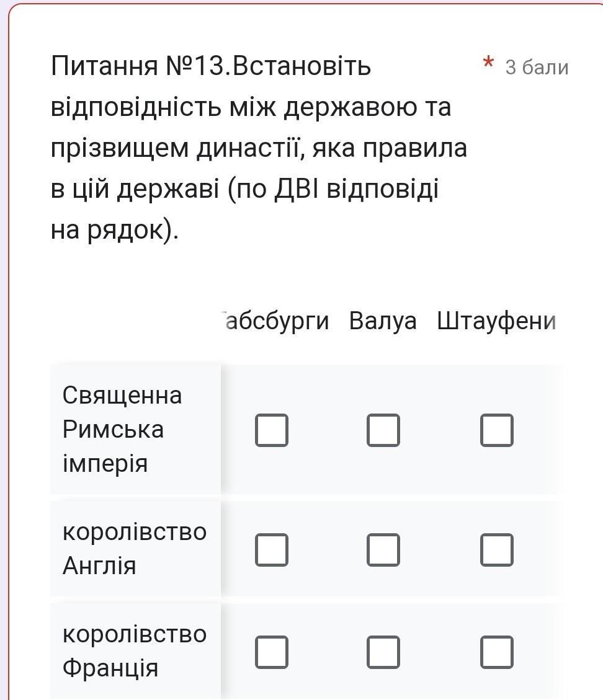Click the Валуа column header
This screenshot has width=603, height=700.
pos(383,321)
